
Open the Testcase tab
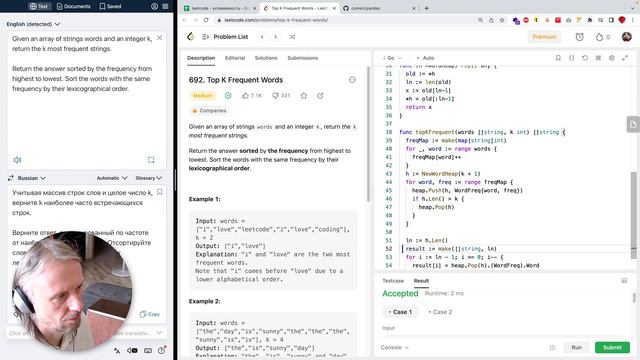coord(393,281)
